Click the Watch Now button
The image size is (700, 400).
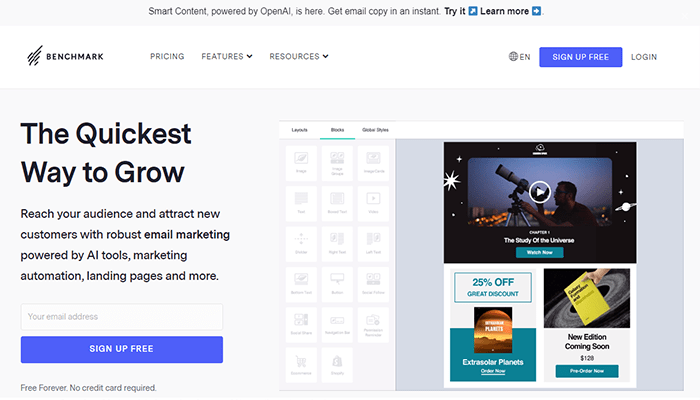(x=539, y=252)
